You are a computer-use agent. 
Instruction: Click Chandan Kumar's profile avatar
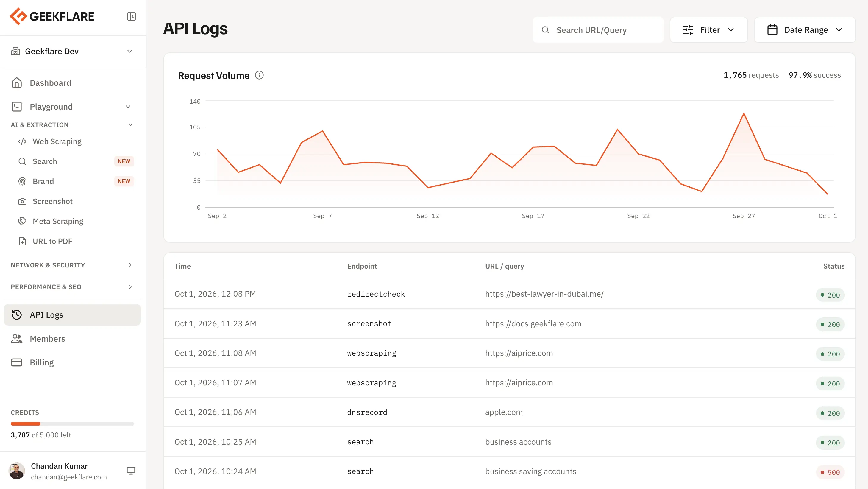click(x=17, y=471)
